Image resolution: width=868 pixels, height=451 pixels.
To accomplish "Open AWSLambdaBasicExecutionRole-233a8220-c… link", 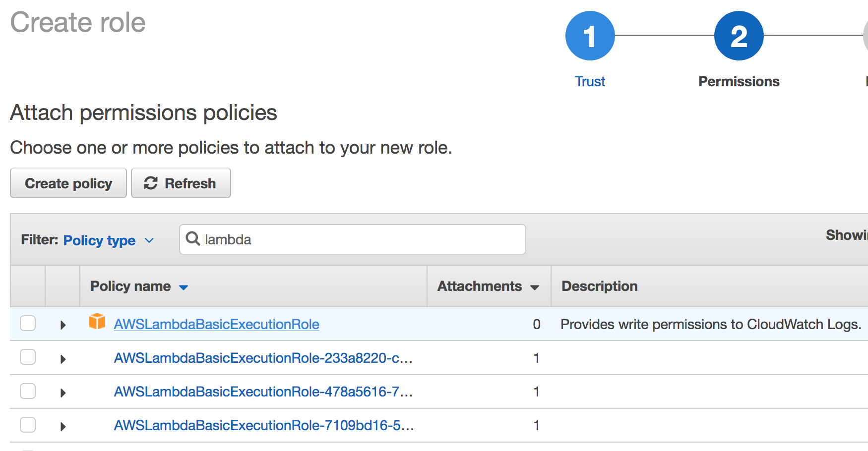I will [263, 358].
